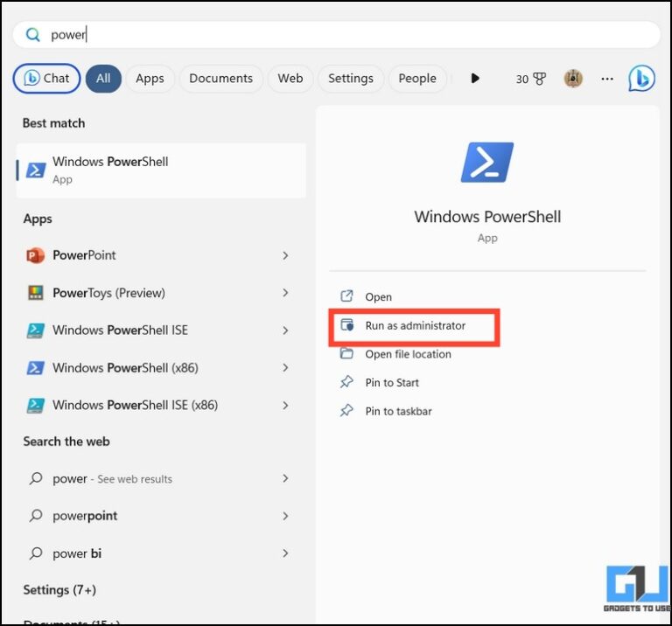
Task: Expand the PowerToys (Preview) chevron
Action: [285, 293]
